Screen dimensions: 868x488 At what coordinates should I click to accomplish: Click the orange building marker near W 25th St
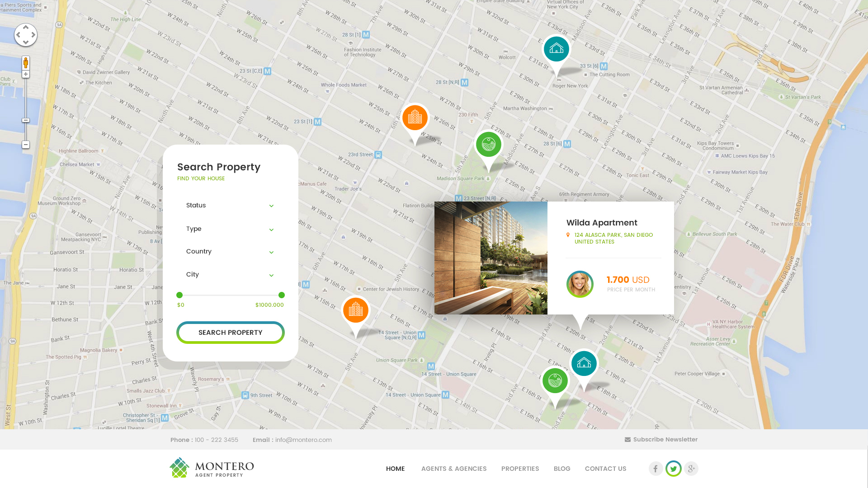415,118
